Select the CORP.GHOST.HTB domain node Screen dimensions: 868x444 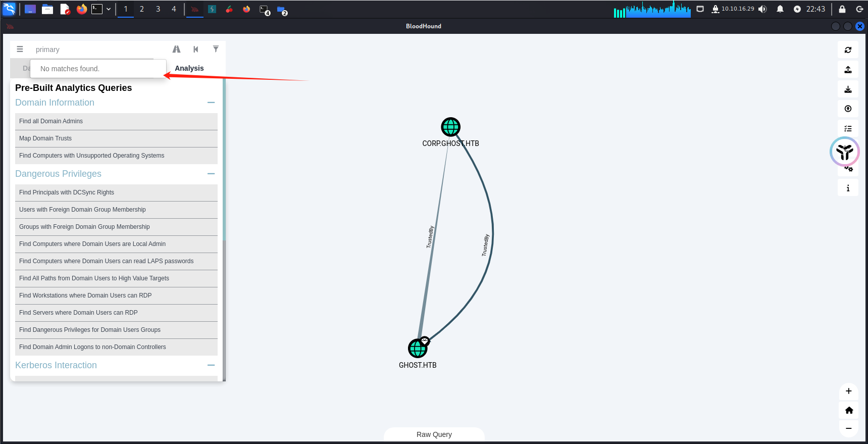click(450, 127)
